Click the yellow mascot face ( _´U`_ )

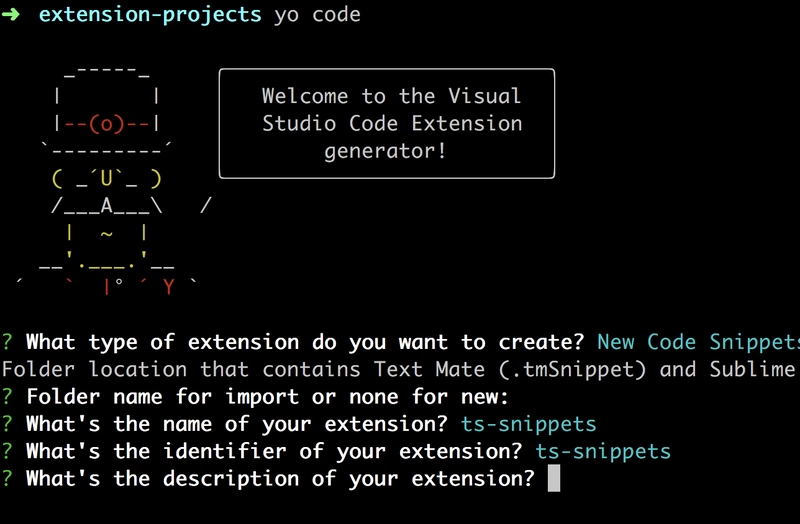[x=106, y=179]
